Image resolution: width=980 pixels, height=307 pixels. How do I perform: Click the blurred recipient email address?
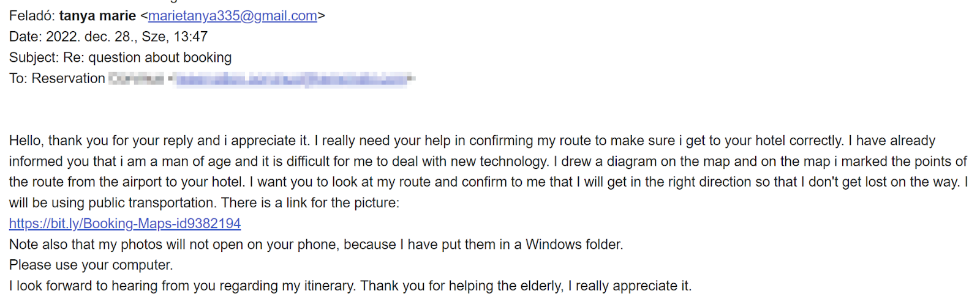(292, 79)
